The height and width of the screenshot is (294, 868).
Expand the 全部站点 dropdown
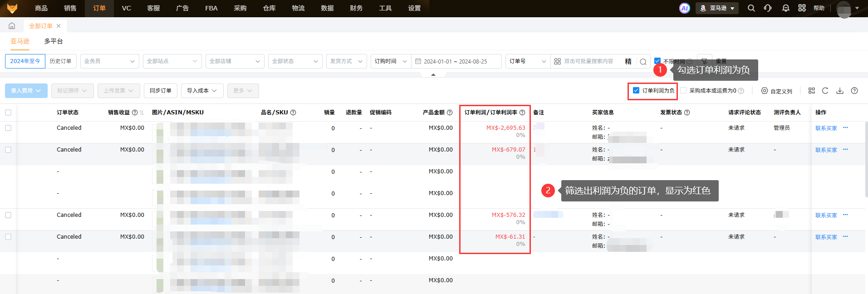172,61
